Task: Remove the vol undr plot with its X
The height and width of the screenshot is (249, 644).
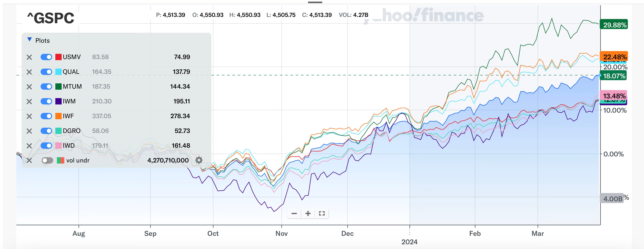Action: tap(29, 161)
